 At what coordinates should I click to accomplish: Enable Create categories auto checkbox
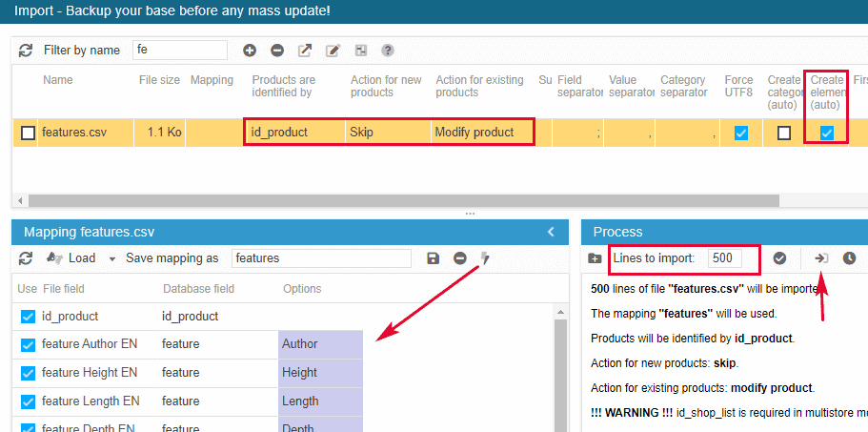784,134
